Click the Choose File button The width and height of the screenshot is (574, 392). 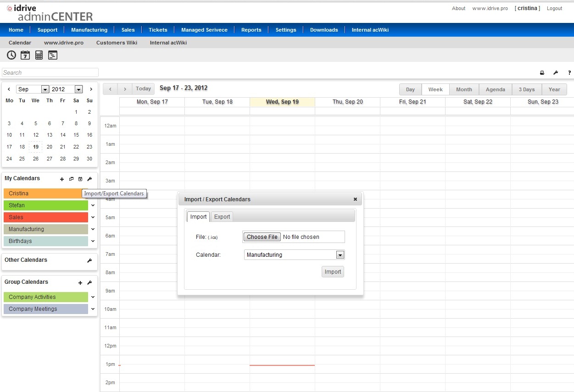[262, 237]
